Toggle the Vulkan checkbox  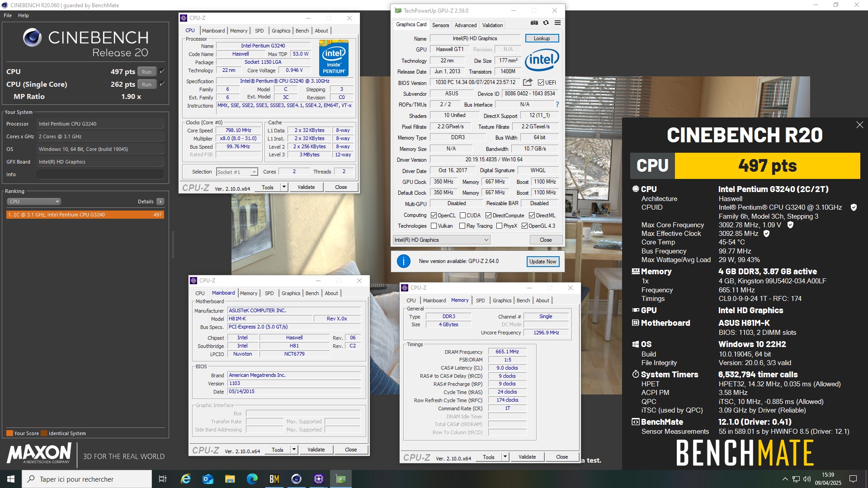pos(434,226)
